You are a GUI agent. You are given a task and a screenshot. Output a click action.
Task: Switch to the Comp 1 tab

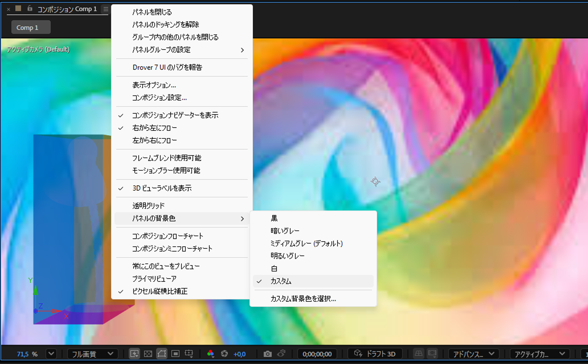tap(31, 27)
